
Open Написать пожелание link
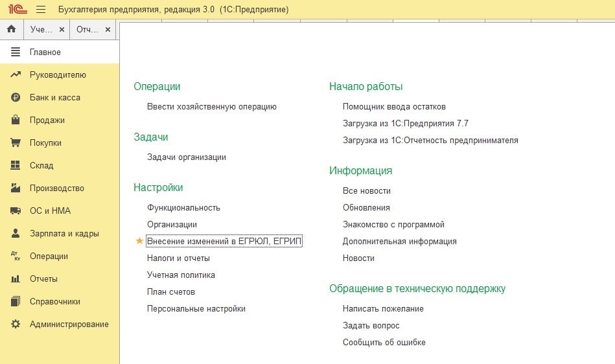(x=383, y=309)
